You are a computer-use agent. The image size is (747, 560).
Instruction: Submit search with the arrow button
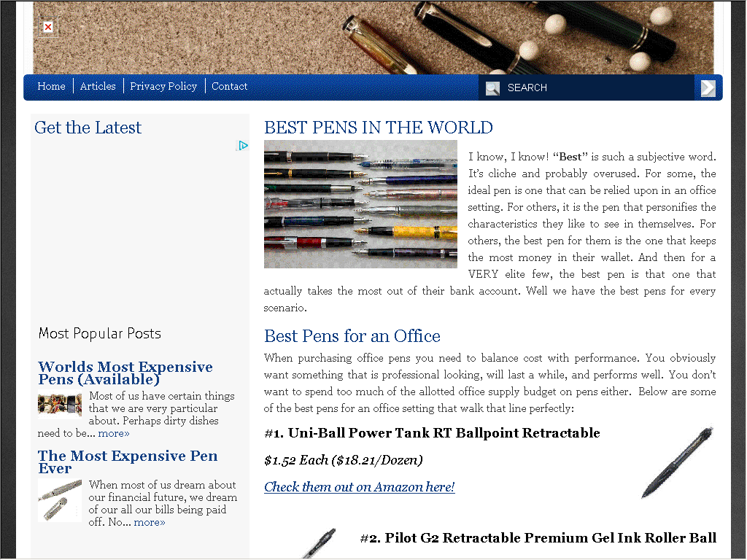(708, 88)
